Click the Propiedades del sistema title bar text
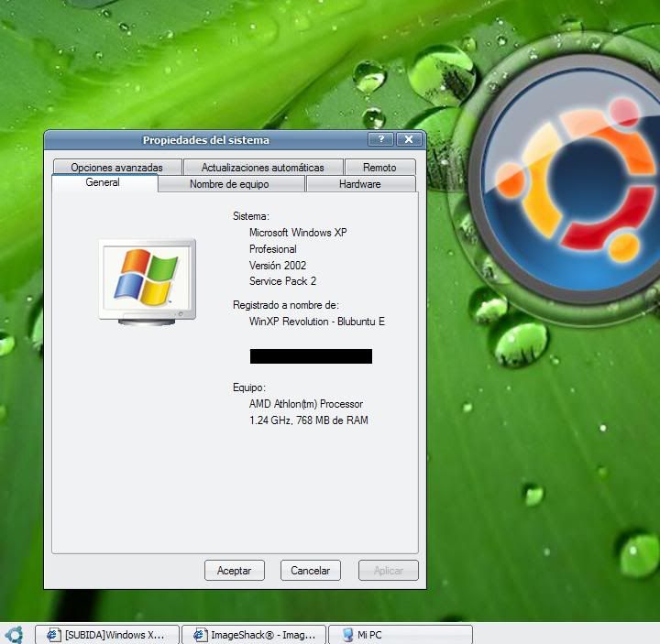This screenshot has width=660, height=644. point(206,139)
